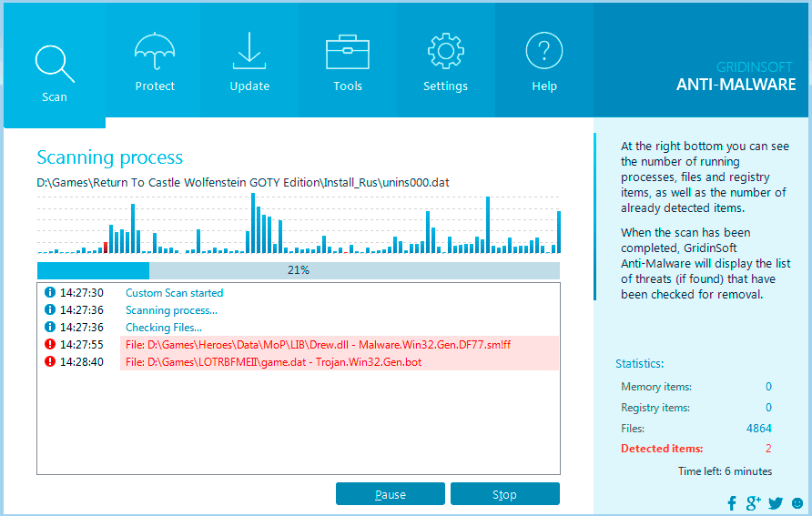
Task: Visit the Twitter bird icon
Action: point(776,503)
